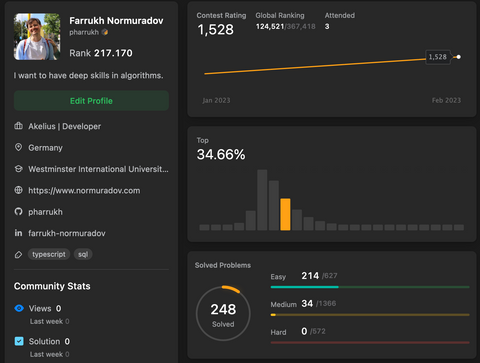
Task: Open the profile avatar photo
Action: 37,37
